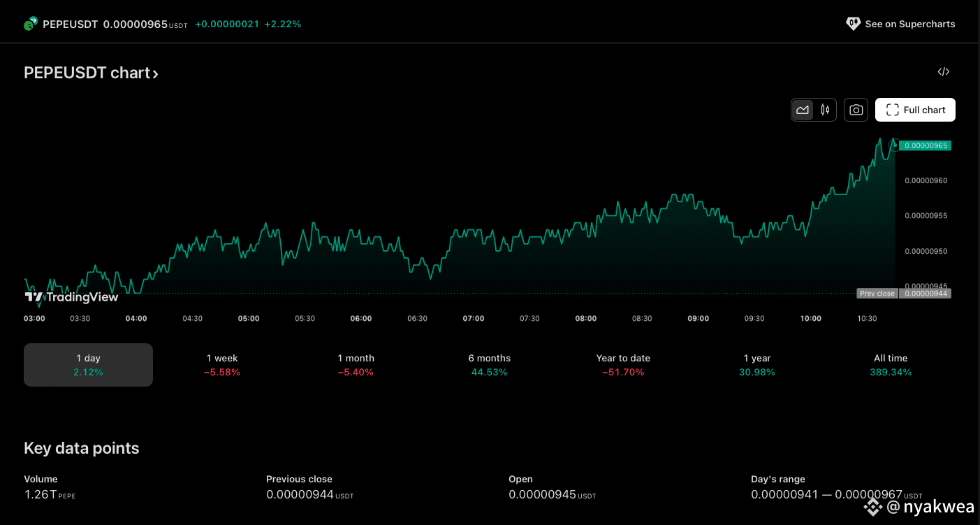The height and width of the screenshot is (525, 980).
Task: Open the embed code icon
Action: coord(943,72)
